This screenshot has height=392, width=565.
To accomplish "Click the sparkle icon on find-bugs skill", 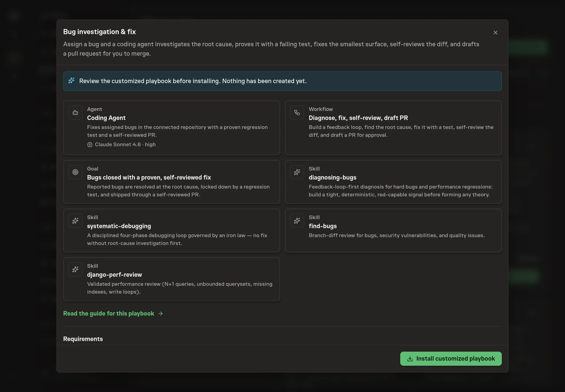I will point(297,221).
